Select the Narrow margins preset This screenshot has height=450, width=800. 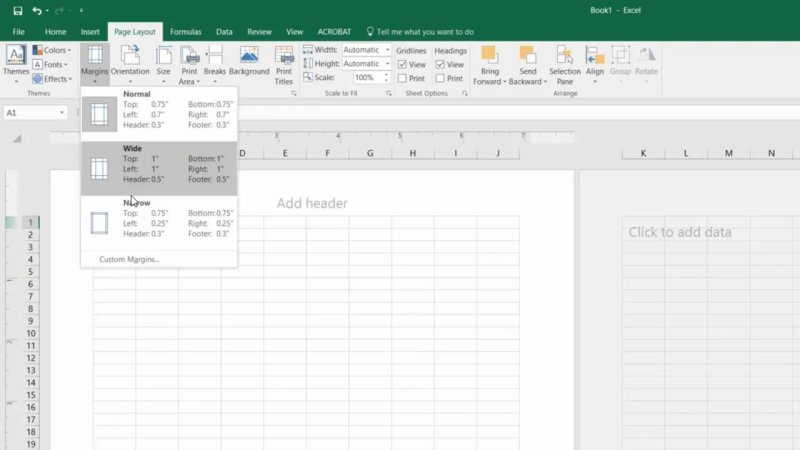(159, 223)
